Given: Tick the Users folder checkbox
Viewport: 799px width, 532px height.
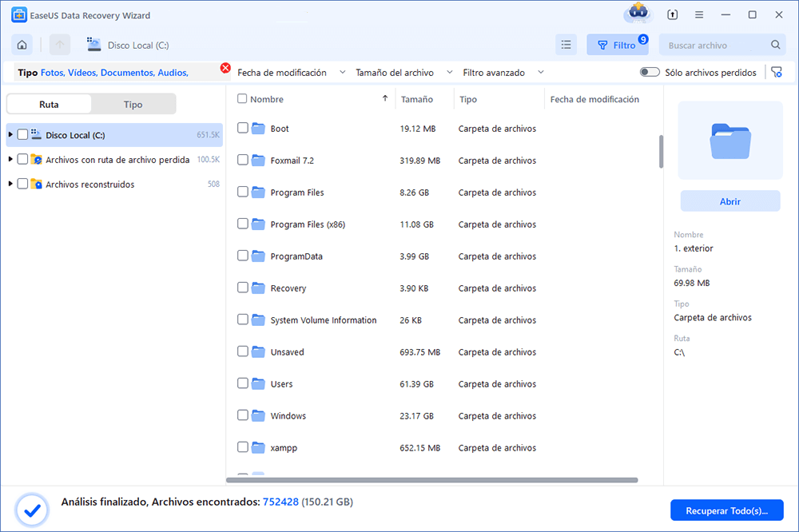Looking at the screenshot, I should point(243,383).
